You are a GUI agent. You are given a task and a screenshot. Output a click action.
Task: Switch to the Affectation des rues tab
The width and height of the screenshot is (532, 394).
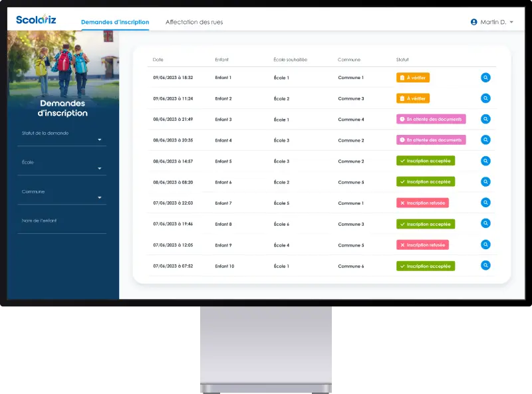pyautogui.click(x=194, y=22)
